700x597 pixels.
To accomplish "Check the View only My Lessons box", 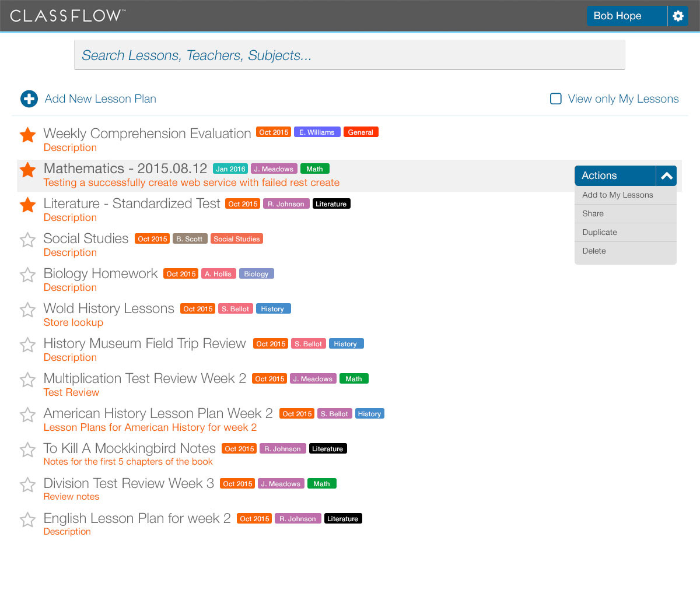I will [x=556, y=99].
